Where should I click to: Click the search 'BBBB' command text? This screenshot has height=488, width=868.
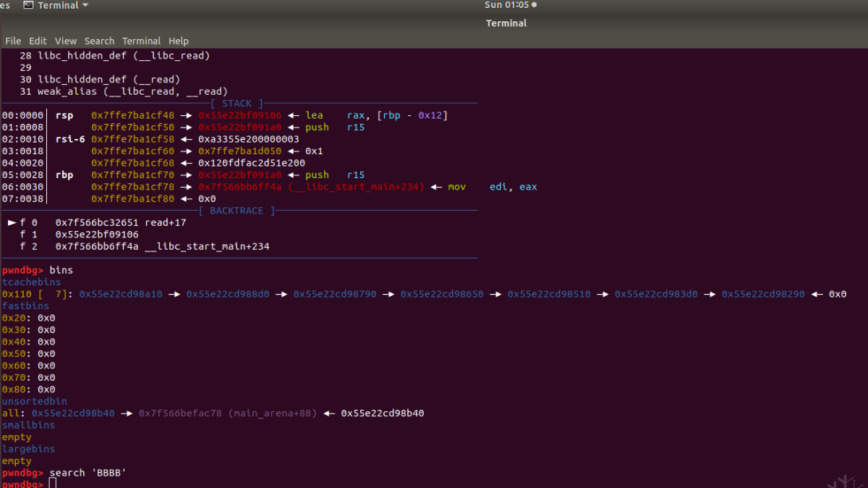(x=88, y=473)
